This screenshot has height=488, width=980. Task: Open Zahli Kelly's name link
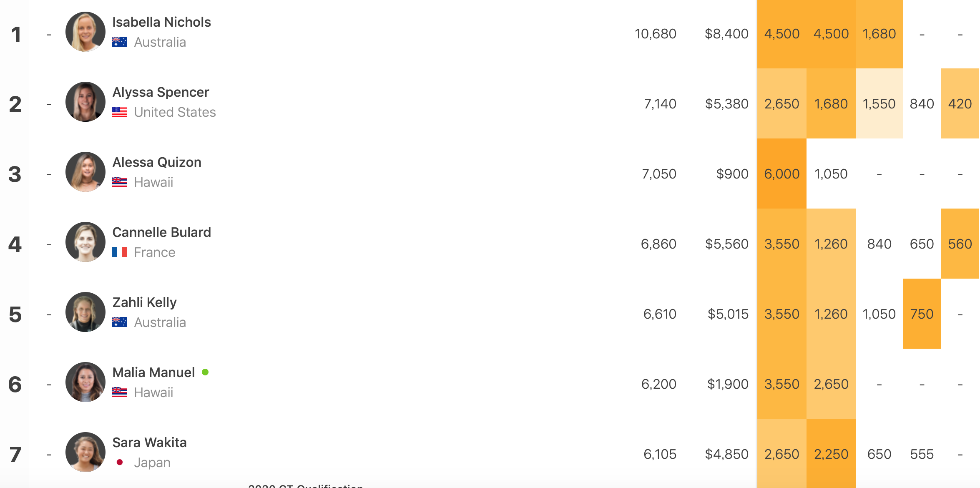(x=144, y=302)
